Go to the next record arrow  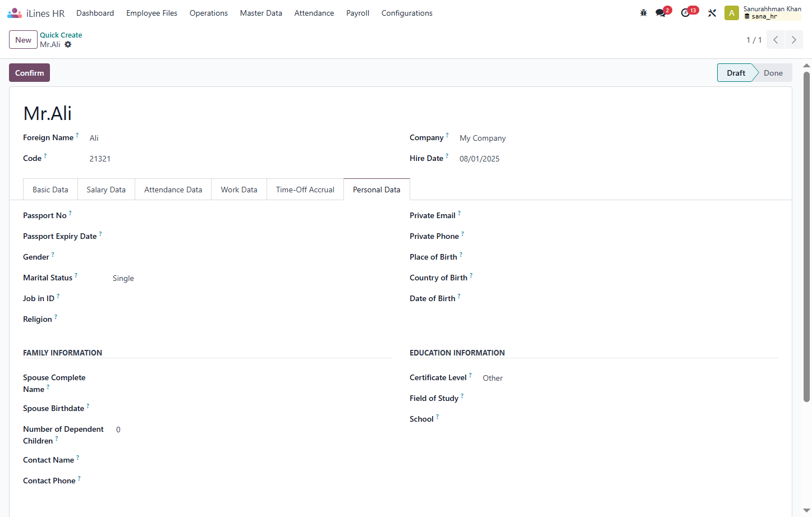793,40
